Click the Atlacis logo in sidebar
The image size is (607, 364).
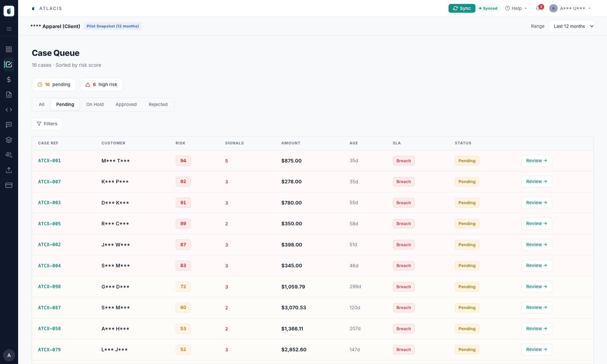click(9, 11)
